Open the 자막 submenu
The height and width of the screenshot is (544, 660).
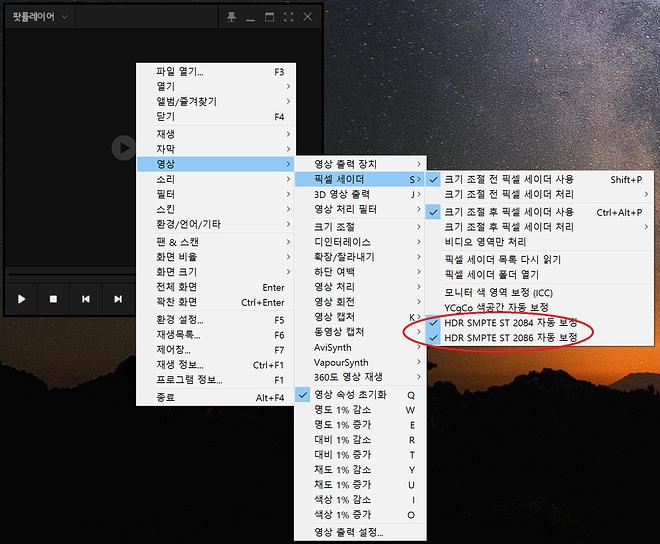216,149
